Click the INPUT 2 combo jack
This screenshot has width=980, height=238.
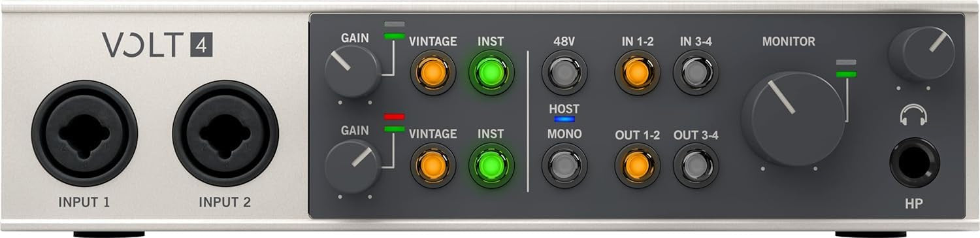pos(225,133)
